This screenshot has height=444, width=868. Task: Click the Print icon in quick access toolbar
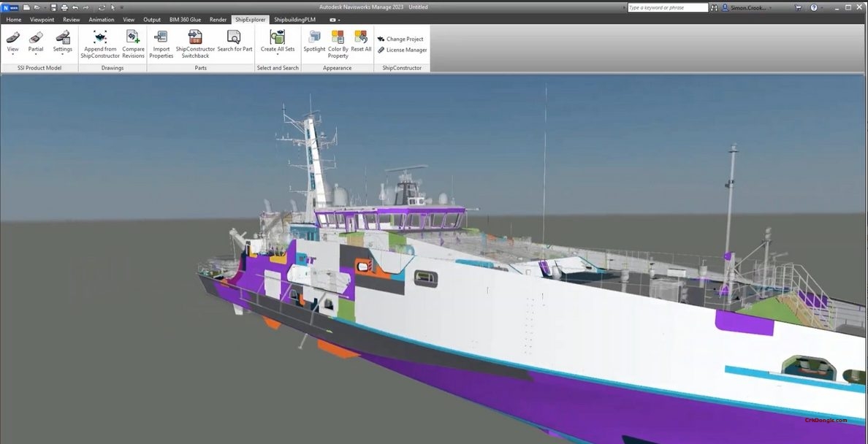(x=64, y=7)
